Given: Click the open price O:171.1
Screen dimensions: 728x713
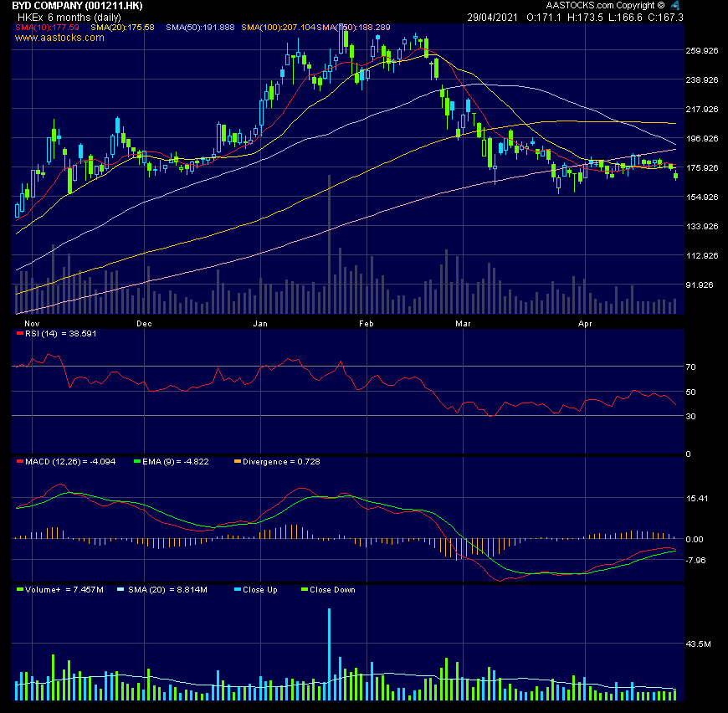Looking at the screenshot, I should click(x=544, y=18).
